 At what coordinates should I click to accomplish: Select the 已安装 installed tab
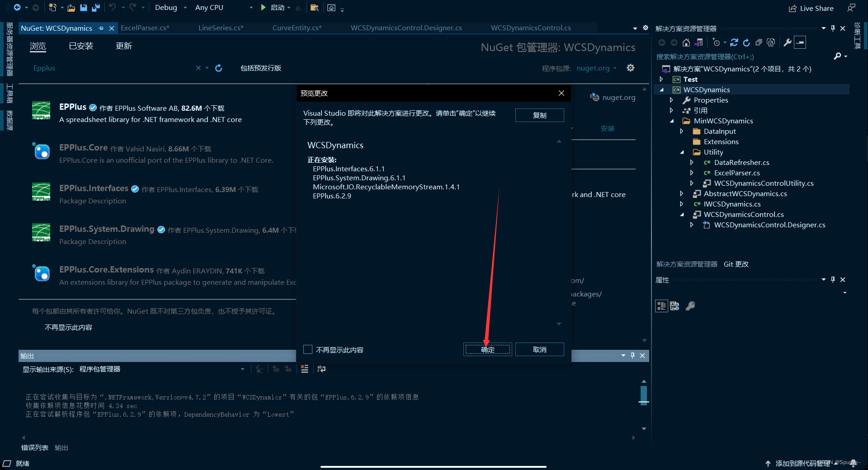tap(81, 46)
